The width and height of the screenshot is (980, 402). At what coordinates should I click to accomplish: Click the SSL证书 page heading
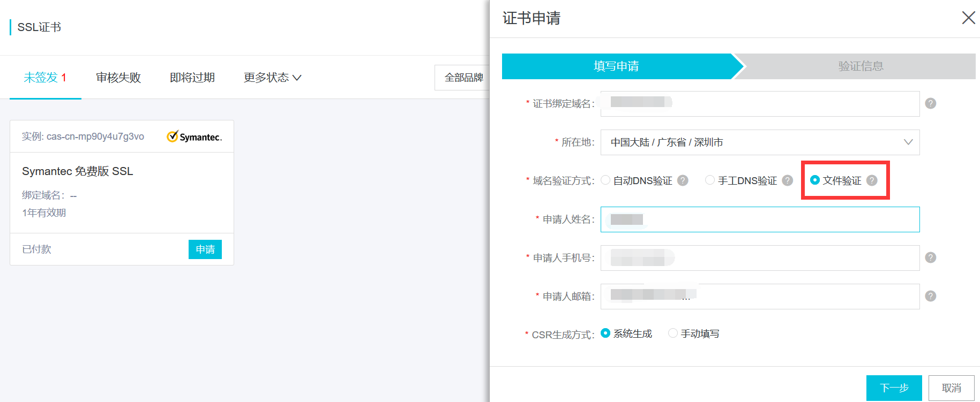pyautogui.click(x=39, y=27)
